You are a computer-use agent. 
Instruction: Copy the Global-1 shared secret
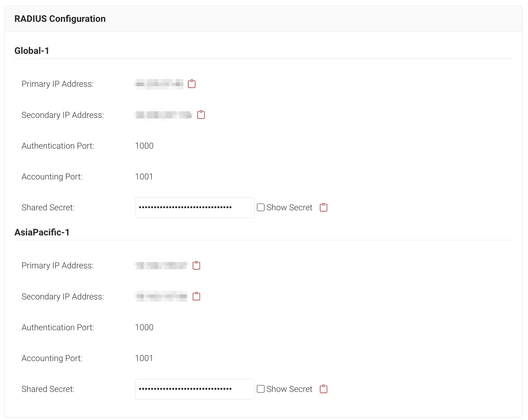point(324,207)
